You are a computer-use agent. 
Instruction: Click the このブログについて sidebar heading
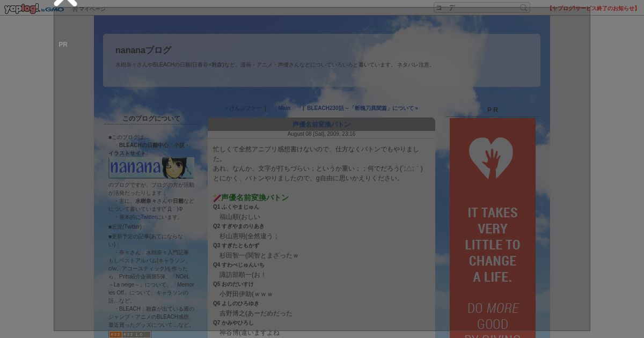coord(151,119)
